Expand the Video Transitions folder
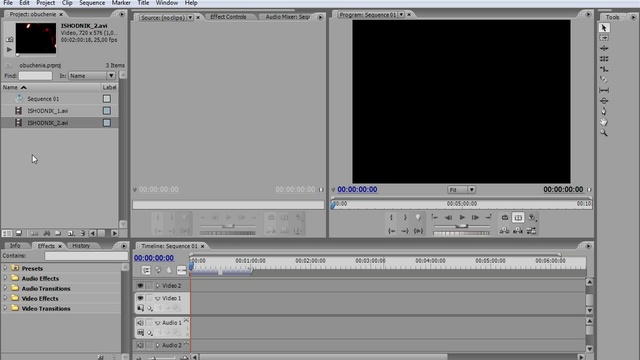This screenshot has width=640, height=360. click(5, 308)
